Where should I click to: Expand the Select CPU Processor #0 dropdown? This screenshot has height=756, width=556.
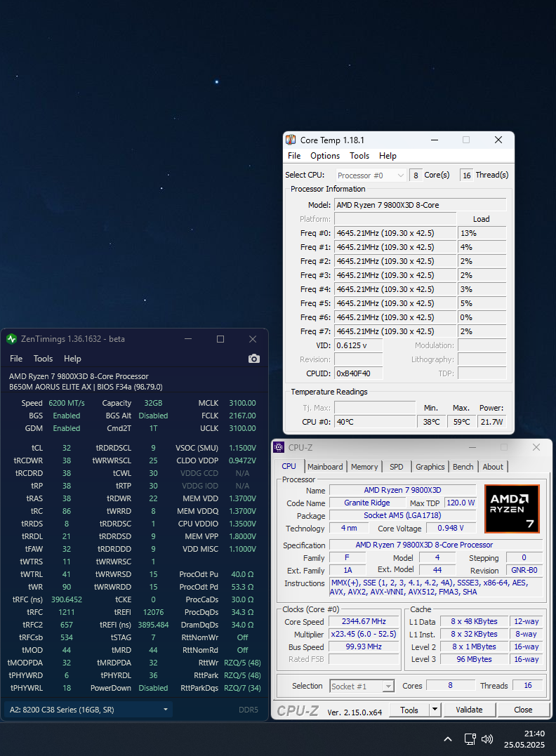tap(371, 175)
